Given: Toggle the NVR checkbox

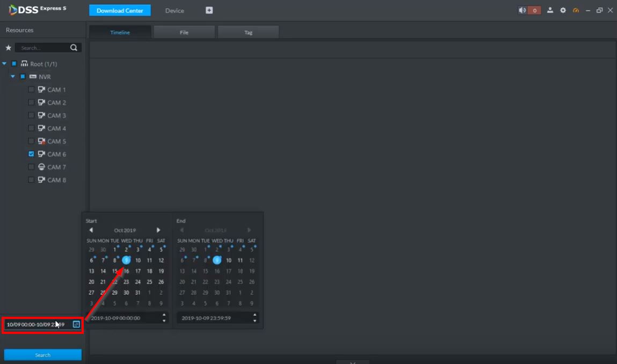Looking at the screenshot, I should click(23, 76).
